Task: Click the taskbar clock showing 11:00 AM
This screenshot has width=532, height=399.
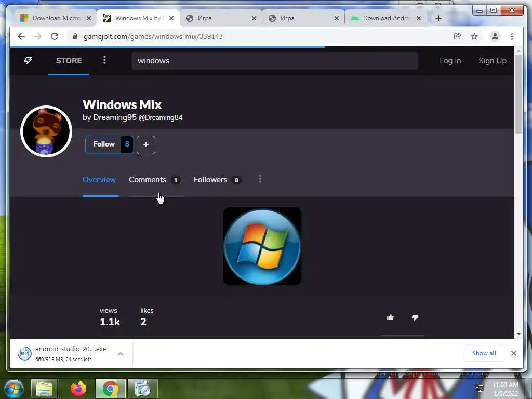Action: click(505, 389)
